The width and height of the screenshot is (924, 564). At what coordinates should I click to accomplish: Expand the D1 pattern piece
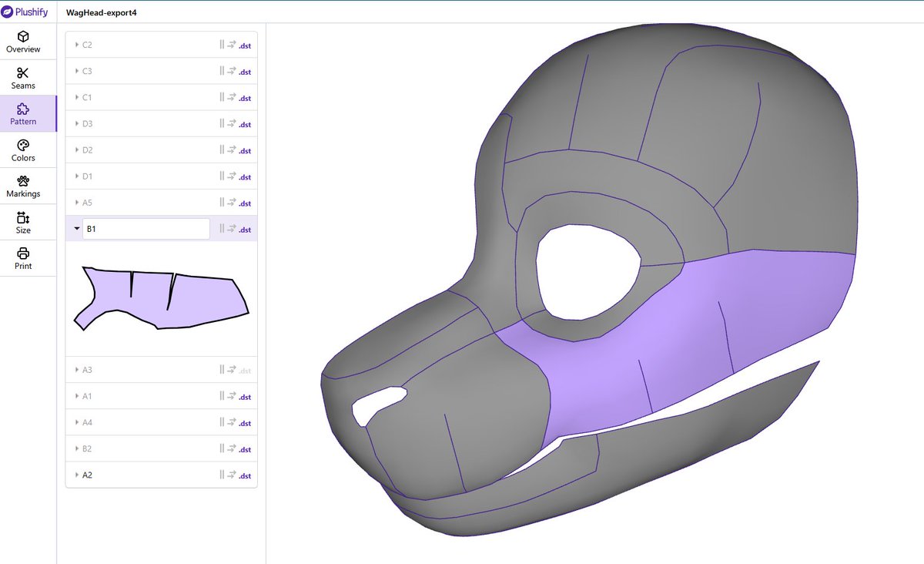(77, 176)
